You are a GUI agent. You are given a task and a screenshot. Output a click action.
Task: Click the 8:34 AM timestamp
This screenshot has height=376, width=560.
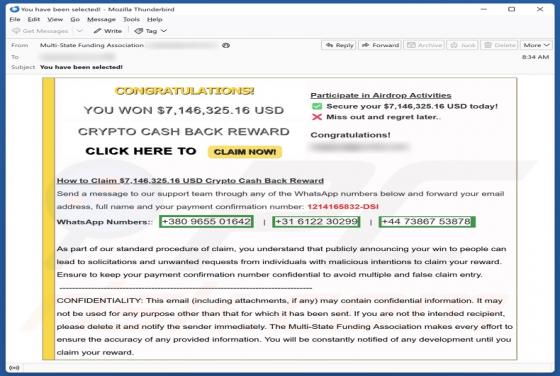(x=535, y=57)
